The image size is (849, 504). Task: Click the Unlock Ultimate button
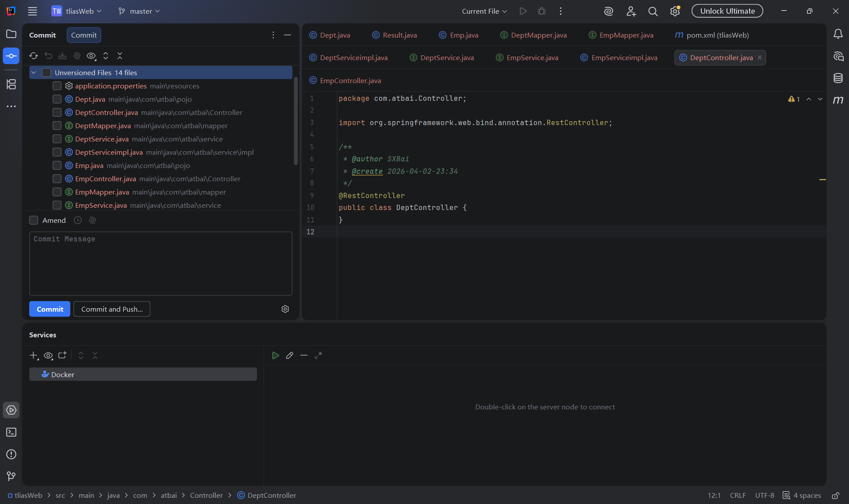(x=727, y=11)
